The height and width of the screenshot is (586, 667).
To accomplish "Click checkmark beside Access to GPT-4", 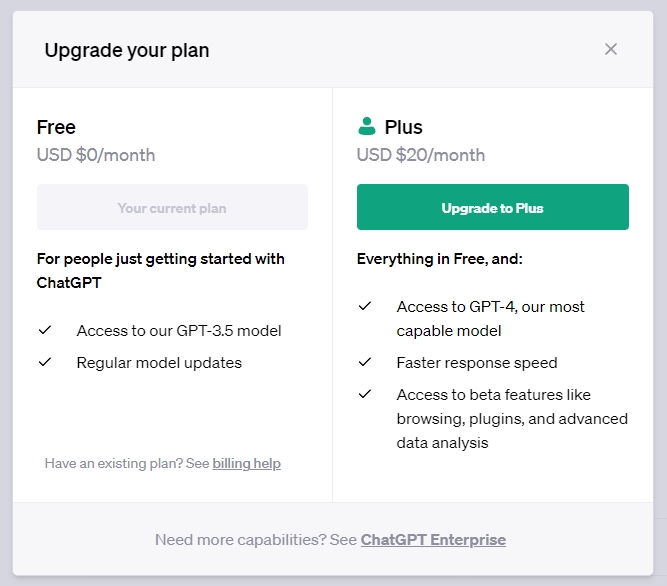I will pos(365,306).
